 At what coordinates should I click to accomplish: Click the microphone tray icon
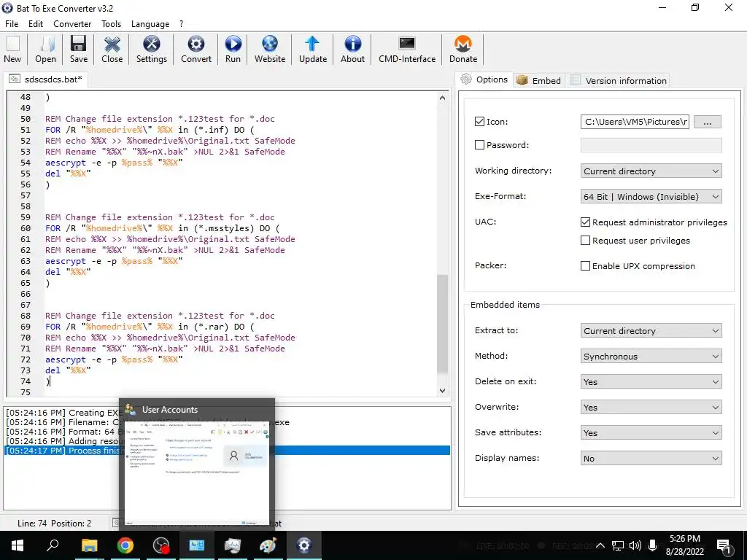[653, 545]
